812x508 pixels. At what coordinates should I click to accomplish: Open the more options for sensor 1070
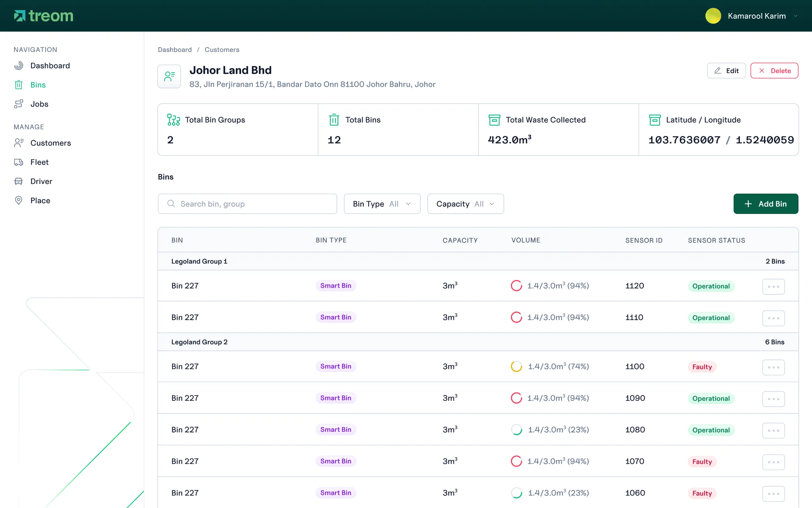(773, 462)
